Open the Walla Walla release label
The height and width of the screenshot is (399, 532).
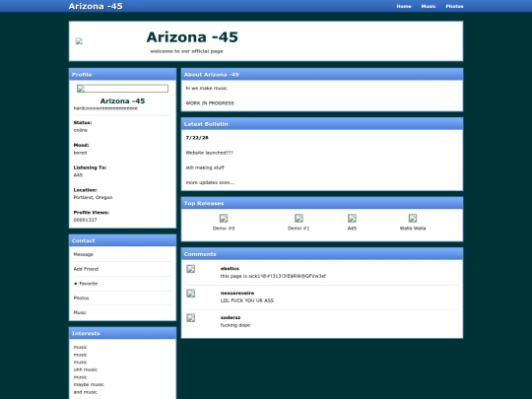click(x=413, y=229)
